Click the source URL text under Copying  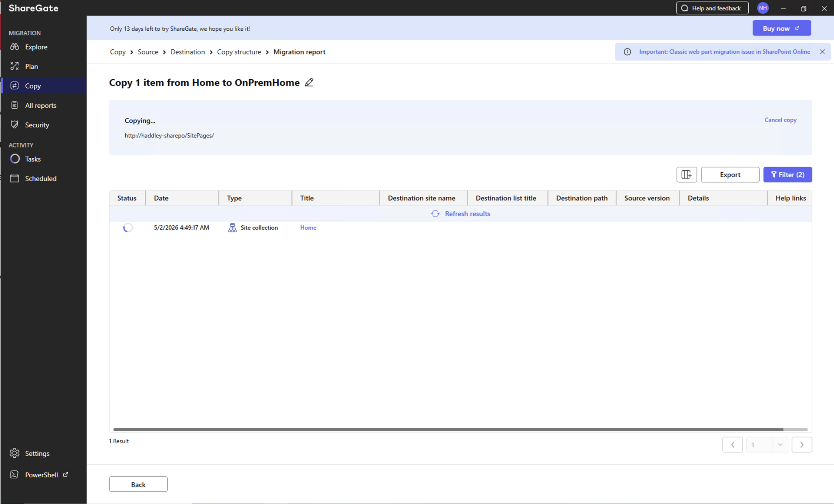coord(169,136)
